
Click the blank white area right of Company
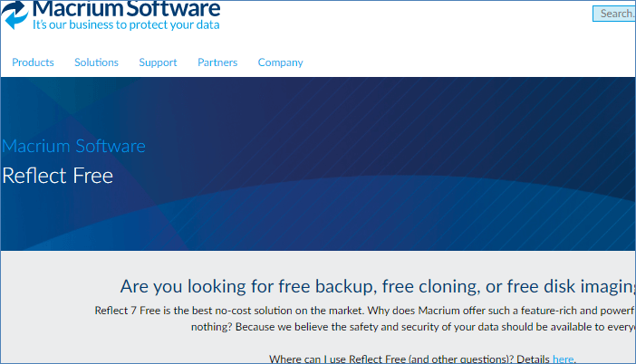[x=453, y=62]
